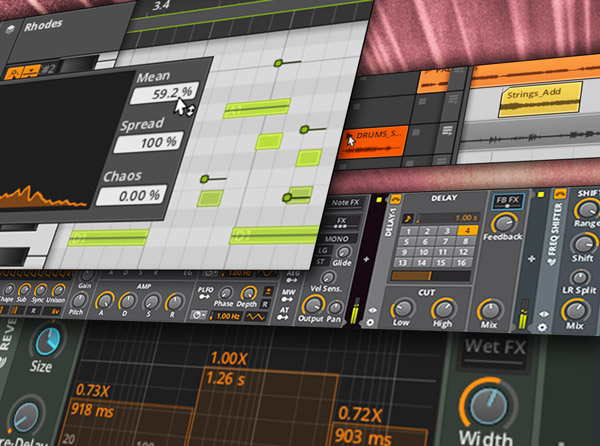Click the Vel Sens. knob
This screenshot has height=446, width=600.
[x=328, y=277]
